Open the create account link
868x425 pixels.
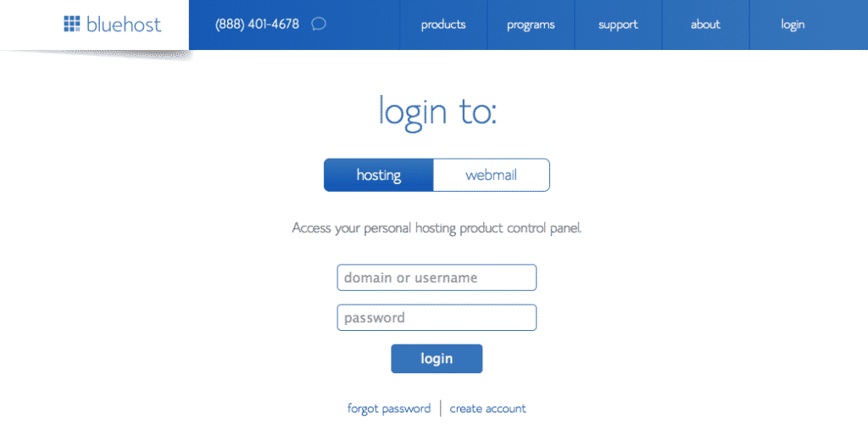click(x=487, y=409)
